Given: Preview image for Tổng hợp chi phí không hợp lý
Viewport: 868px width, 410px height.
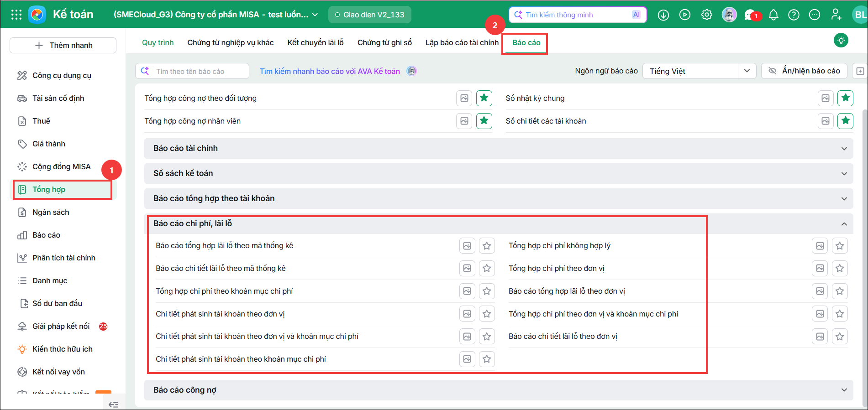Looking at the screenshot, I should [820, 246].
